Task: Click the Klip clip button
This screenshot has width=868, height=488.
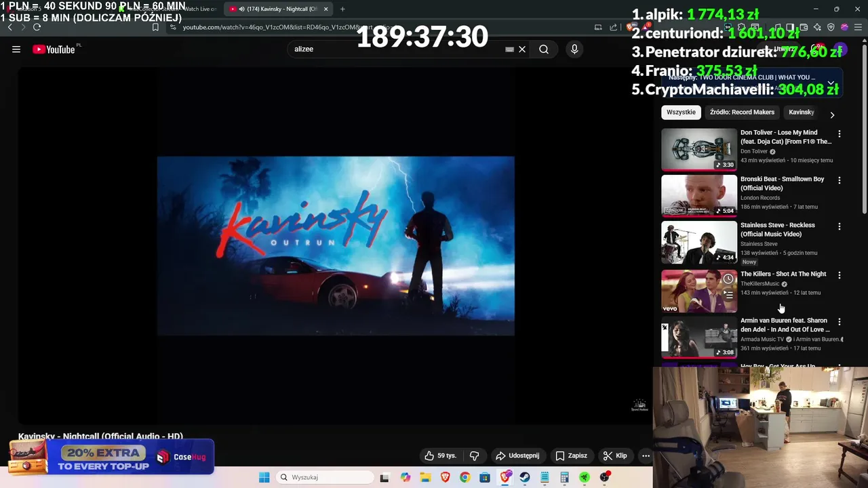Action: 615,456
